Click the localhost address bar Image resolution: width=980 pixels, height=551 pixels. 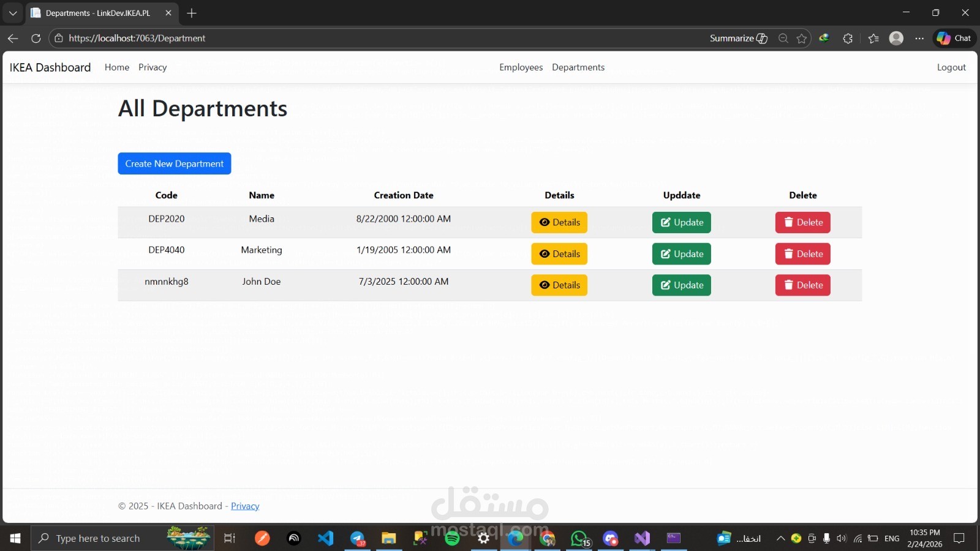click(380, 38)
